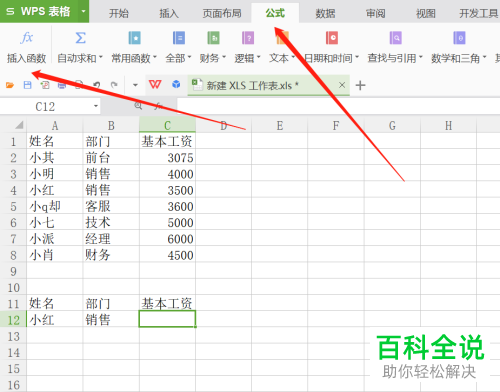The width and height of the screenshot is (500, 392).
Task: Click the Date and Time (日期和时间) icon
Action: [332, 38]
